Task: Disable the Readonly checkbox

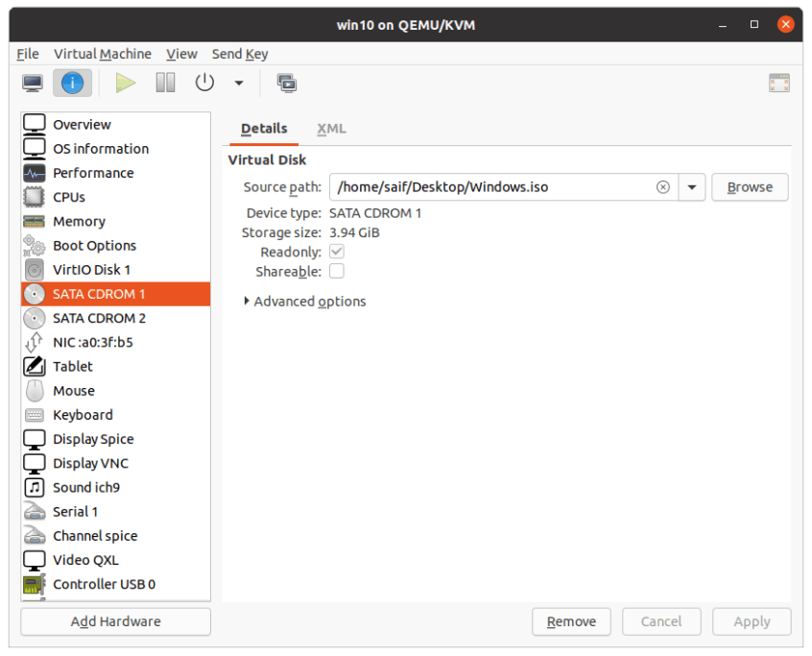Action: pyautogui.click(x=336, y=252)
